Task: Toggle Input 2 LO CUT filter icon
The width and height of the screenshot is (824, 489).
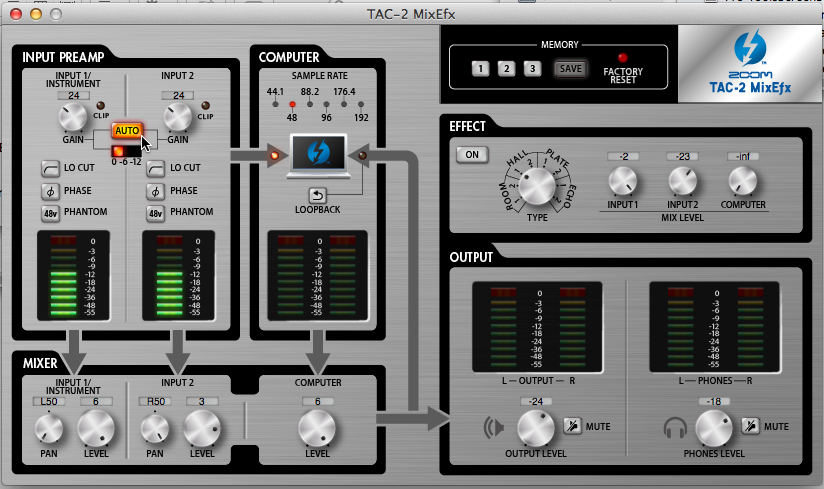Action: [156, 169]
